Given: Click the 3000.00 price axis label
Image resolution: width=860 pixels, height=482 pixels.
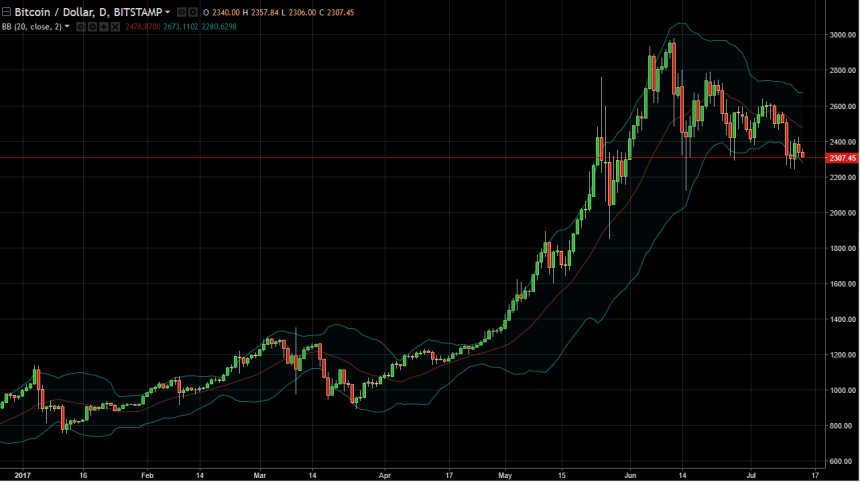Looking at the screenshot, I should [842, 35].
